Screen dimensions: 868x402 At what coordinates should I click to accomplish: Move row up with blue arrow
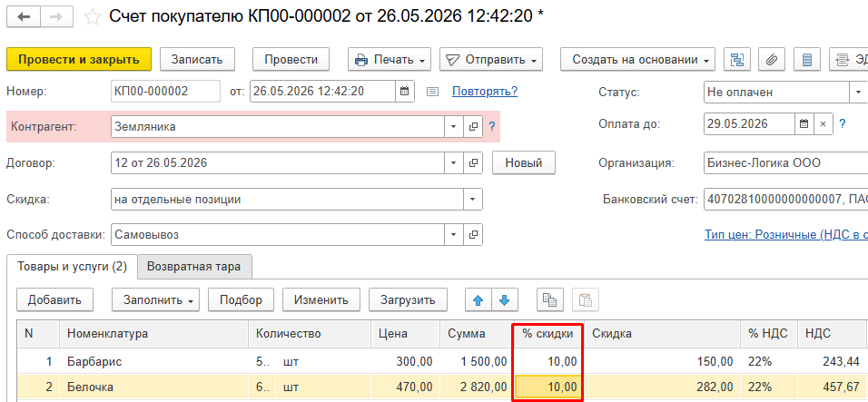[478, 300]
